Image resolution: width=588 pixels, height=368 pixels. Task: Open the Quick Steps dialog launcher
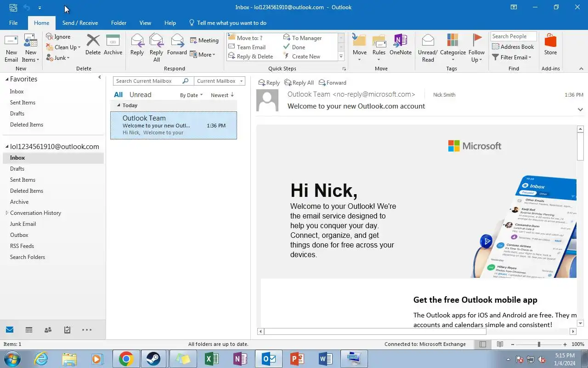[344, 69]
